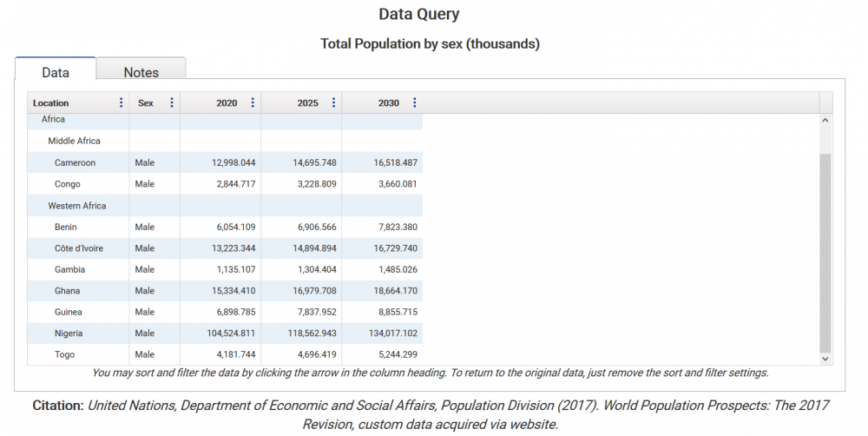Click Ghana 2025 value 16,979.708
Image resolution: width=868 pixels, height=436 pixels.
(314, 291)
